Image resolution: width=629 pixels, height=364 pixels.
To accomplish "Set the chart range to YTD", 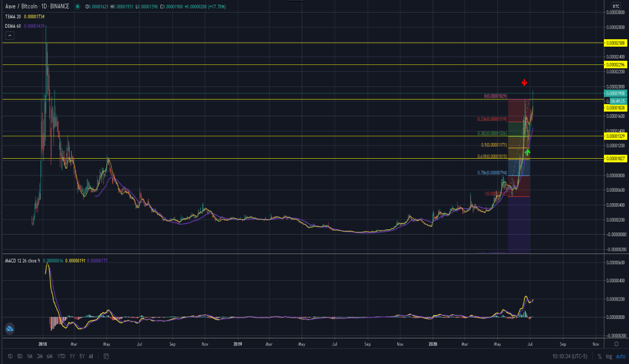I will (x=61, y=356).
